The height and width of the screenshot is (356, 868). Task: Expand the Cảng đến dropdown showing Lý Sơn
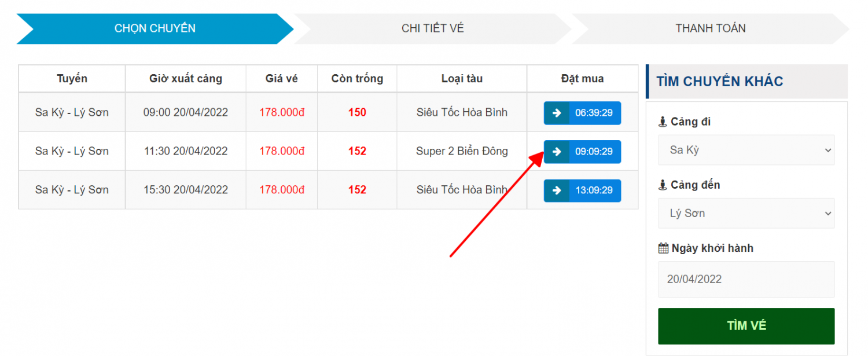[746, 213]
